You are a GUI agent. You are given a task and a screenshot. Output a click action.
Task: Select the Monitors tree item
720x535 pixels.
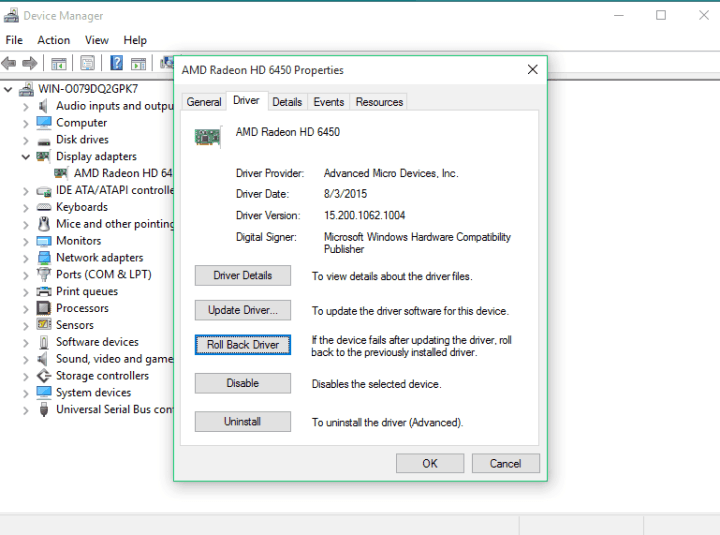pyautogui.click(x=79, y=241)
